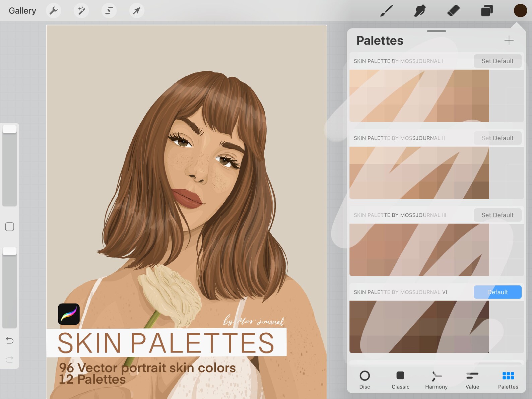Open the Actions wrench menu

[x=54, y=11]
